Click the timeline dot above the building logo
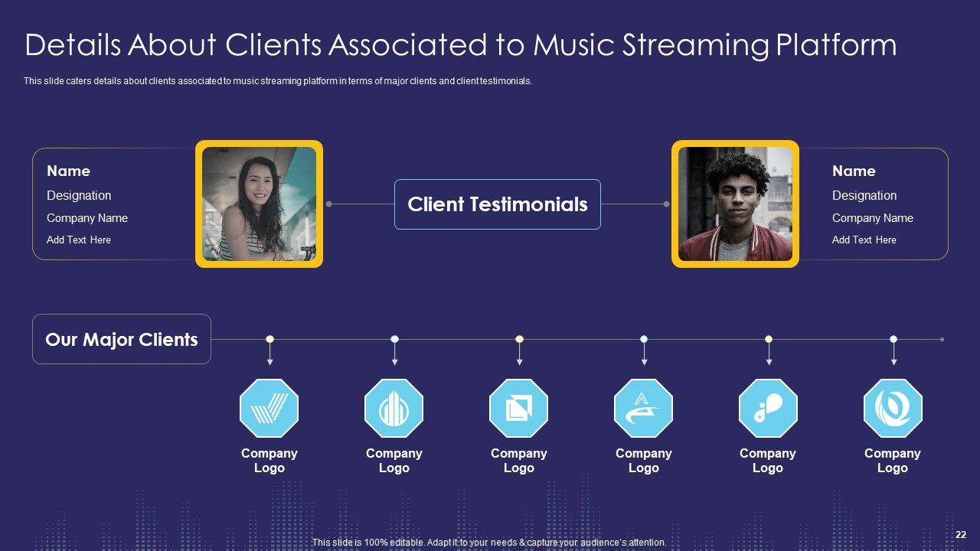The image size is (980, 551). [x=394, y=339]
